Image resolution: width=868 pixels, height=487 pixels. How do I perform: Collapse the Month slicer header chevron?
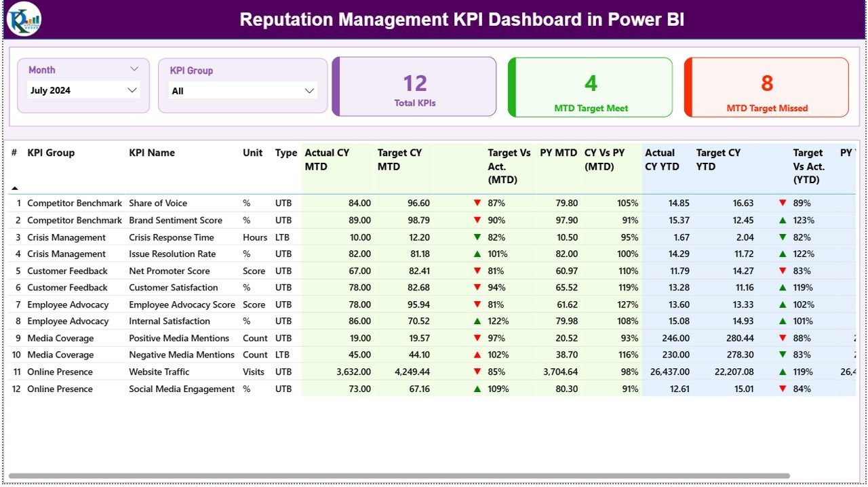(134, 69)
